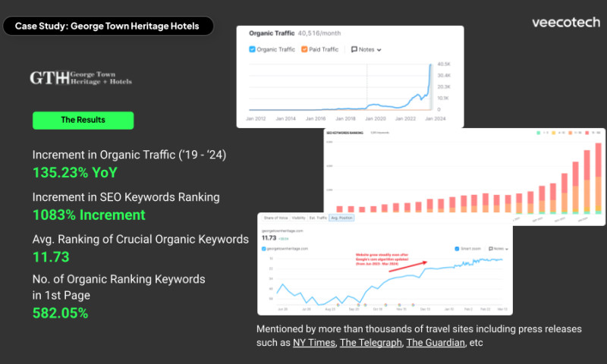Image resolution: width=607 pixels, height=364 pixels.
Task: Disable the Smart zoom checkbox
Action: tap(455, 248)
